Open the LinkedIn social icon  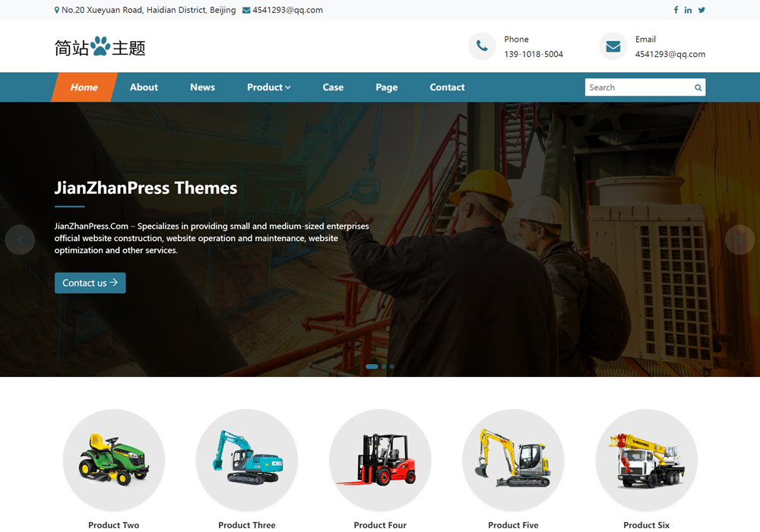pyautogui.click(x=688, y=10)
